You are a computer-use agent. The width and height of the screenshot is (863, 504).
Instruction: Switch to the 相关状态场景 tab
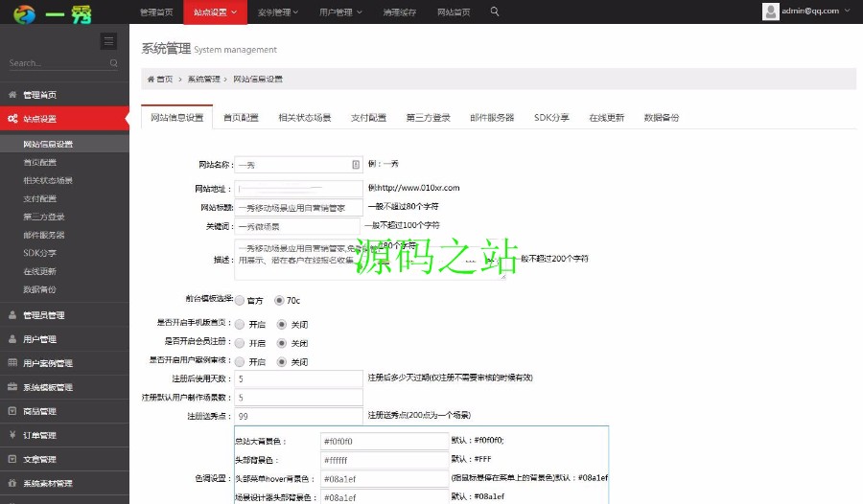click(304, 118)
